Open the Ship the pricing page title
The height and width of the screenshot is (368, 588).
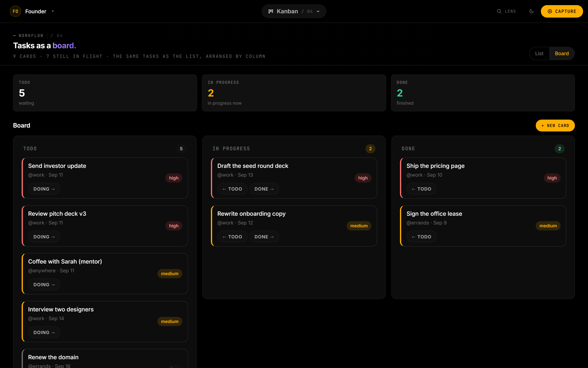pyautogui.click(x=435, y=166)
